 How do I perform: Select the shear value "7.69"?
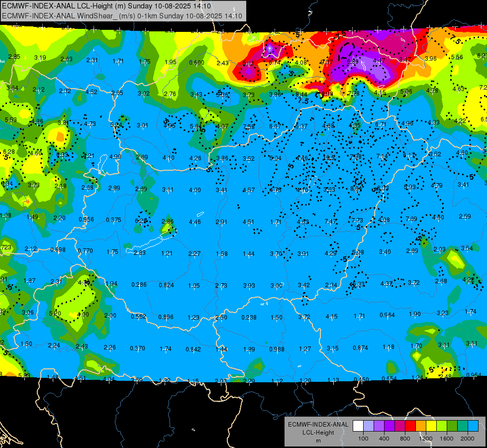click(x=411, y=219)
